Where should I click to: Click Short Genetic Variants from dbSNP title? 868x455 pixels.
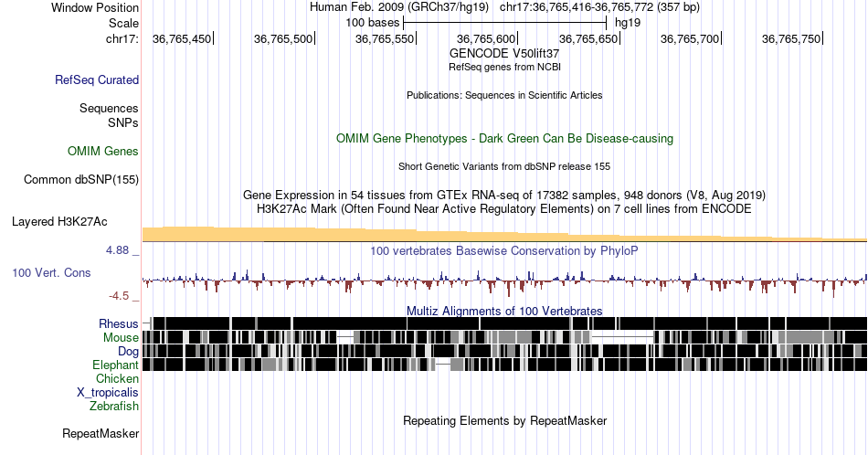click(504, 166)
